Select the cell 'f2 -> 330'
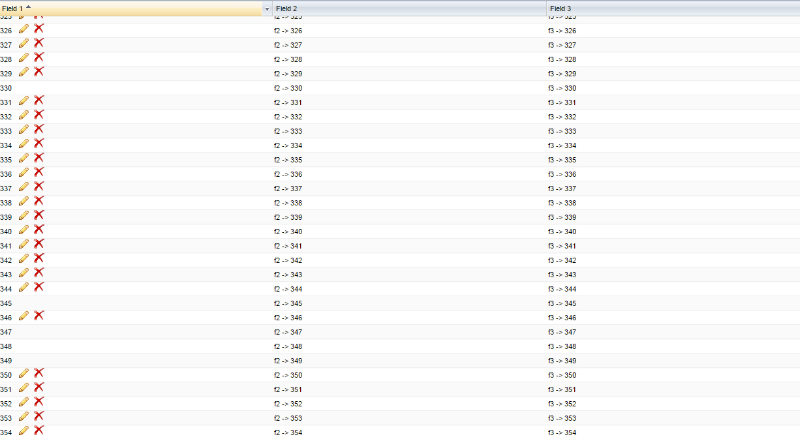 [x=288, y=88]
